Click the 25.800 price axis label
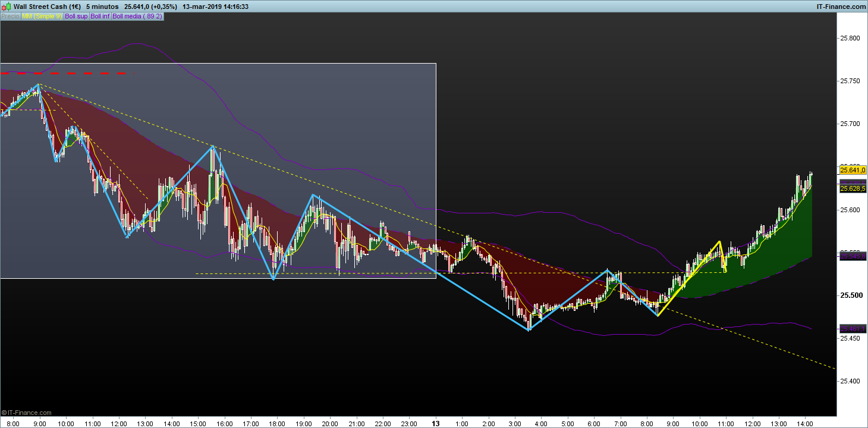The image size is (868, 428). tap(850, 39)
